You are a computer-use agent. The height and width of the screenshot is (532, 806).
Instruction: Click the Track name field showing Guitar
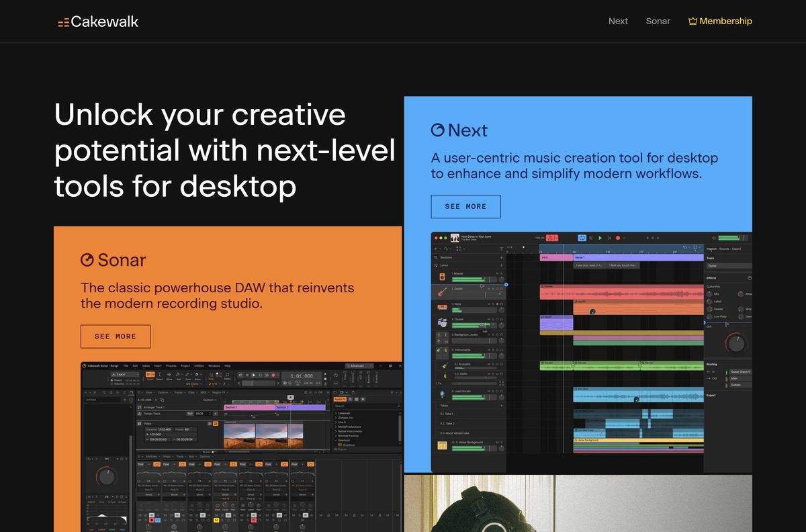[x=729, y=266]
